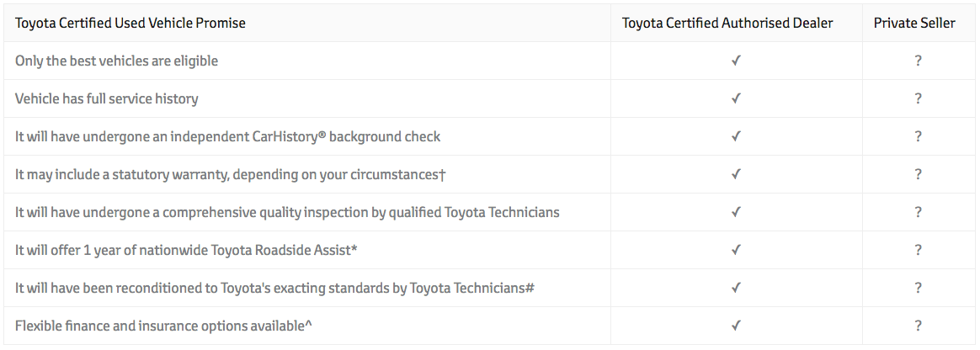
Task: Click the checkmark in 'Vehicle has full service history' row
Action: (x=736, y=98)
